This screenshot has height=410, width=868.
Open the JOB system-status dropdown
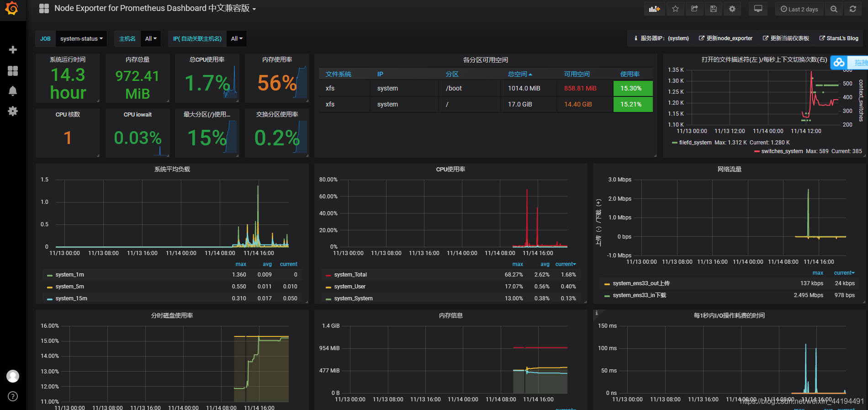tap(81, 39)
